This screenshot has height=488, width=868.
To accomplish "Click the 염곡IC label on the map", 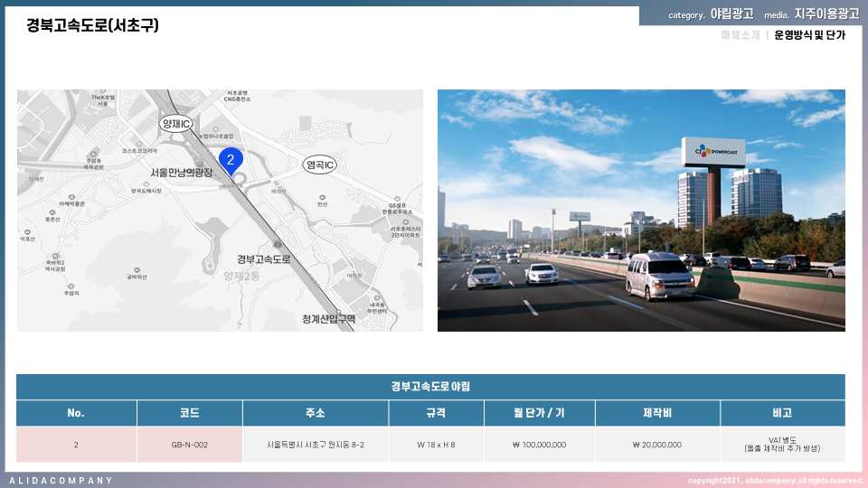I will 320,165.
